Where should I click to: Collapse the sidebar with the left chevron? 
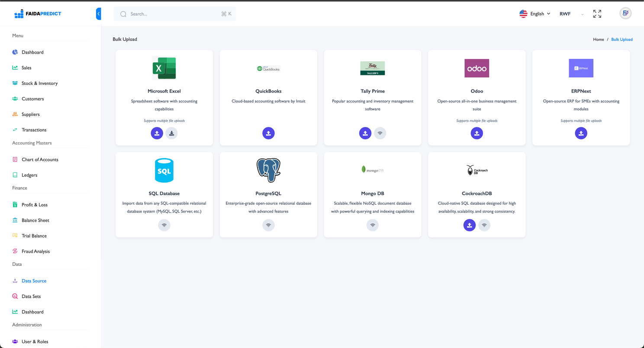pyautogui.click(x=99, y=13)
